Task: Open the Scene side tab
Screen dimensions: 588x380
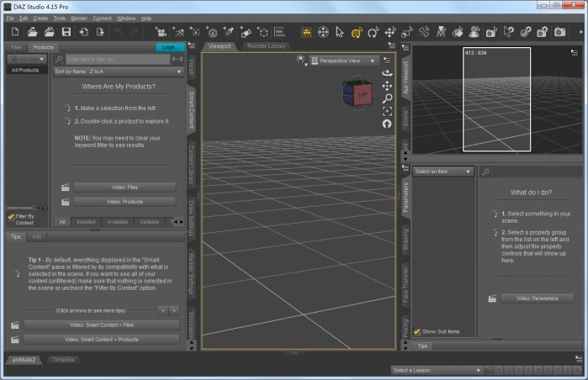Action: click(x=405, y=118)
